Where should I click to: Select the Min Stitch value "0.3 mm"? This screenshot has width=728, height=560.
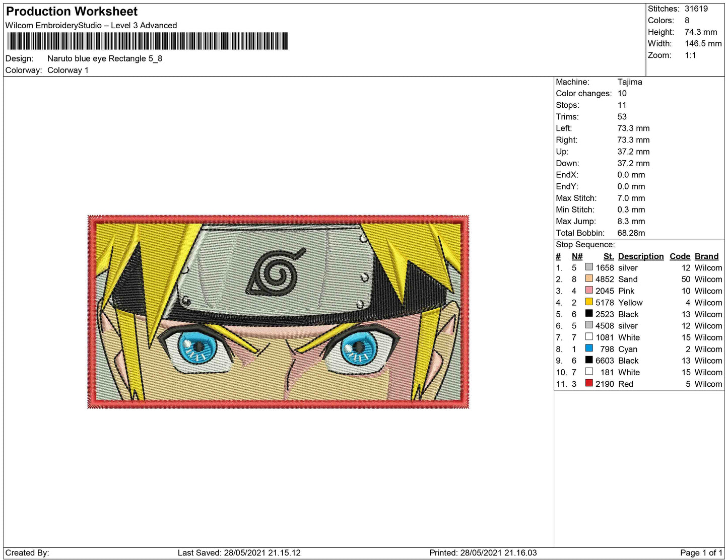631,209
